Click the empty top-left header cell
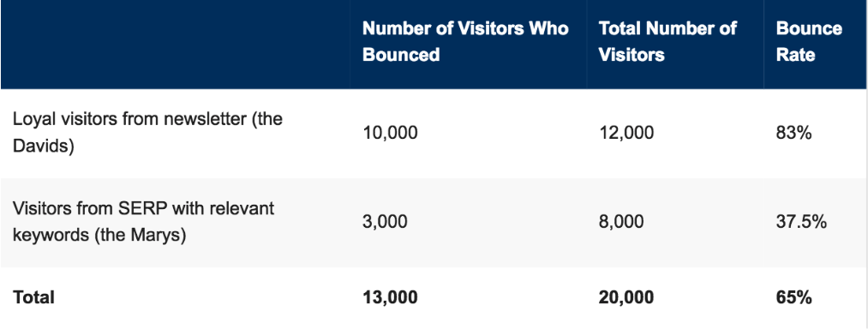 tap(175, 45)
